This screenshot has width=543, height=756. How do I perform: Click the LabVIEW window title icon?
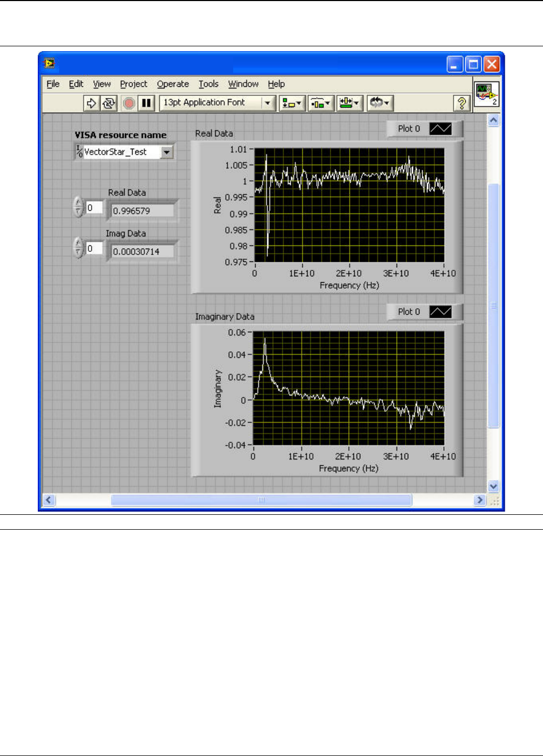point(50,63)
